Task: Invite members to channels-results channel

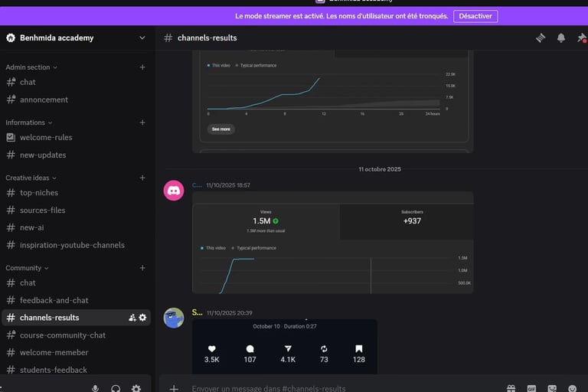Action: 132,318
